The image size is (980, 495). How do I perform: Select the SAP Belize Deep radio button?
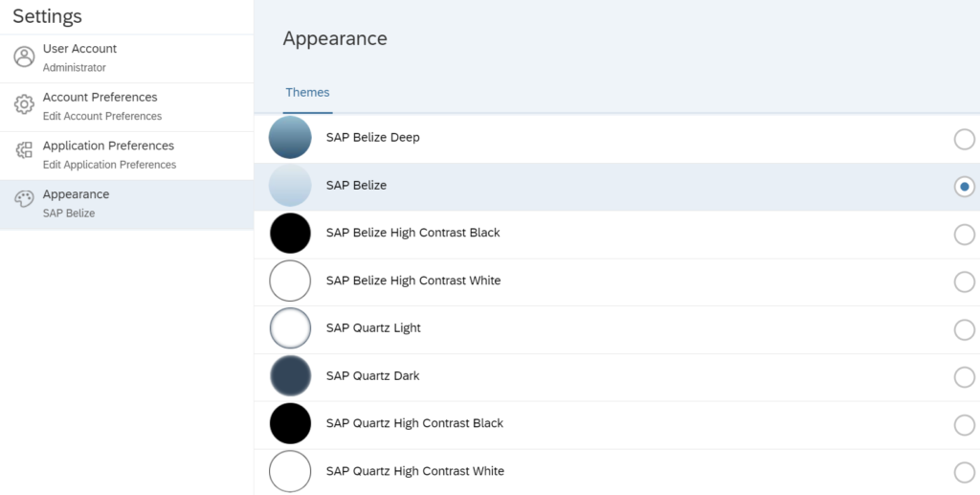click(965, 139)
